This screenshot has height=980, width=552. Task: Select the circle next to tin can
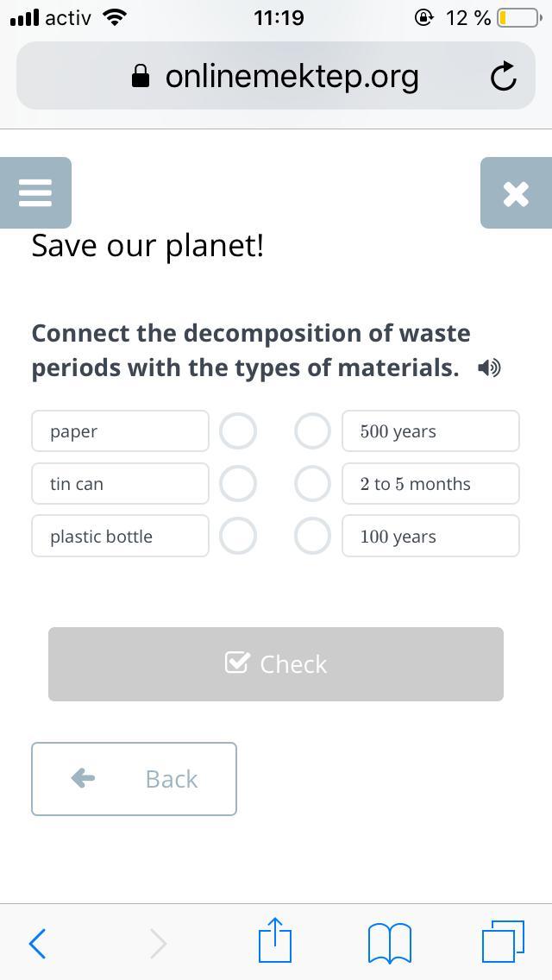pyautogui.click(x=238, y=484)
